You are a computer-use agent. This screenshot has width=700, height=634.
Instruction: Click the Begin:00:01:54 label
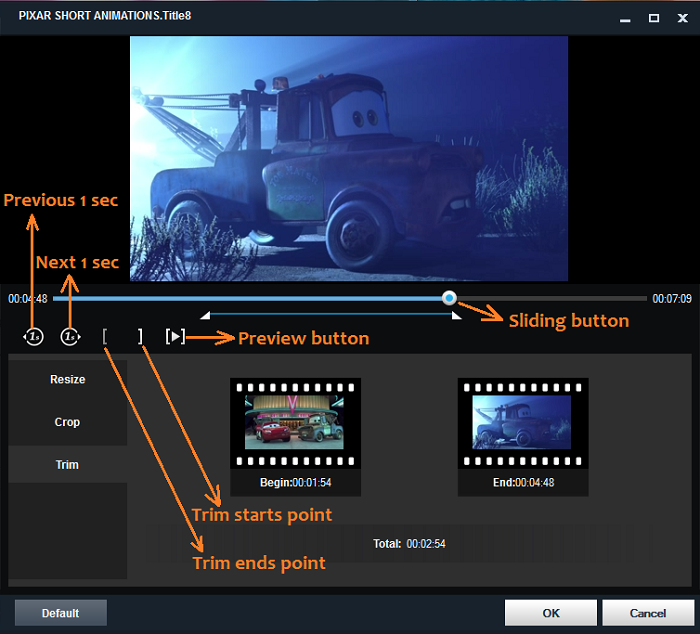[296, 483]
